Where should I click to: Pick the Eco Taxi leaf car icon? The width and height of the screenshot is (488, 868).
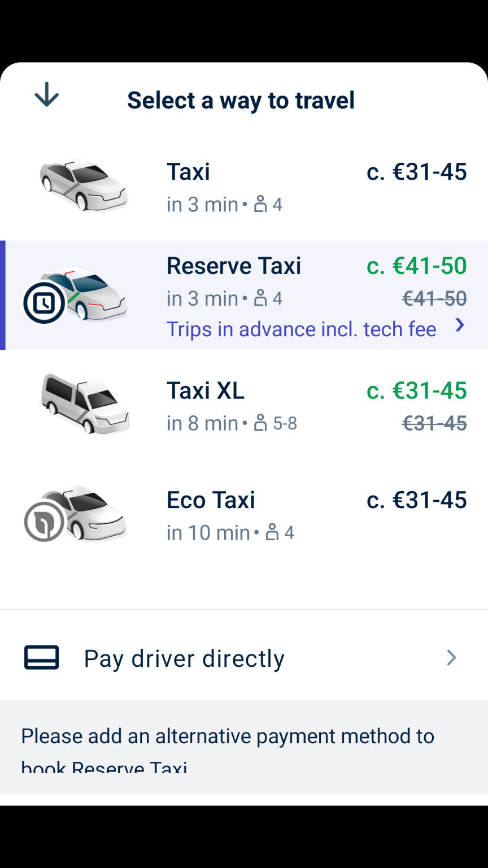76,513
